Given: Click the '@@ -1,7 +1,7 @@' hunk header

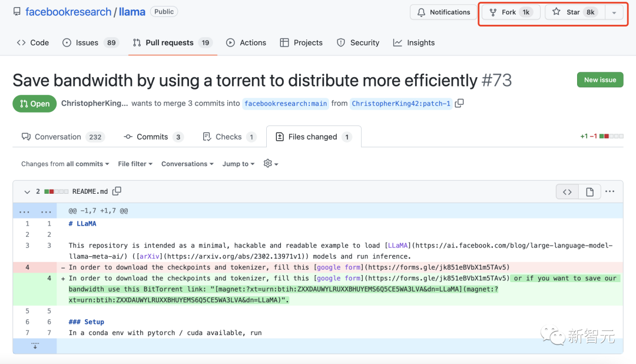Looking at the screenshot, I should point(98,211).
